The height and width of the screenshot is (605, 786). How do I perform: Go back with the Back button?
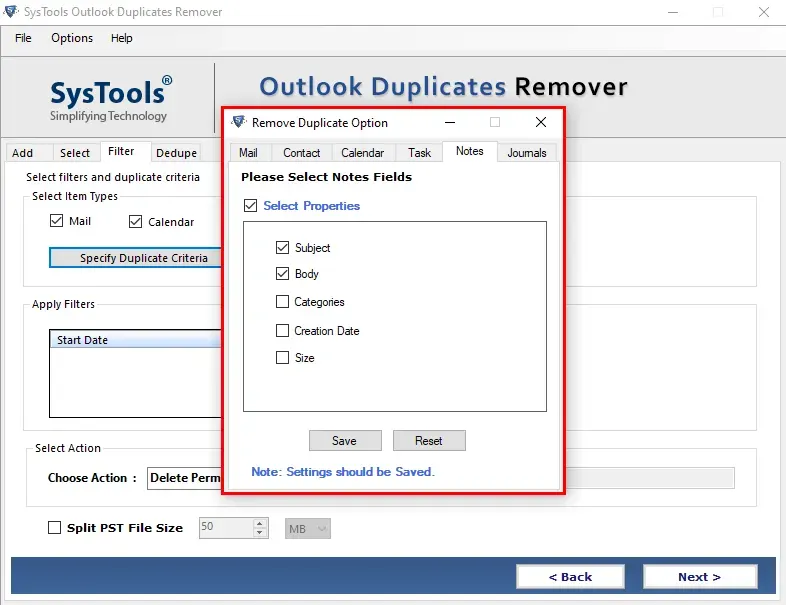click(570, 577)
